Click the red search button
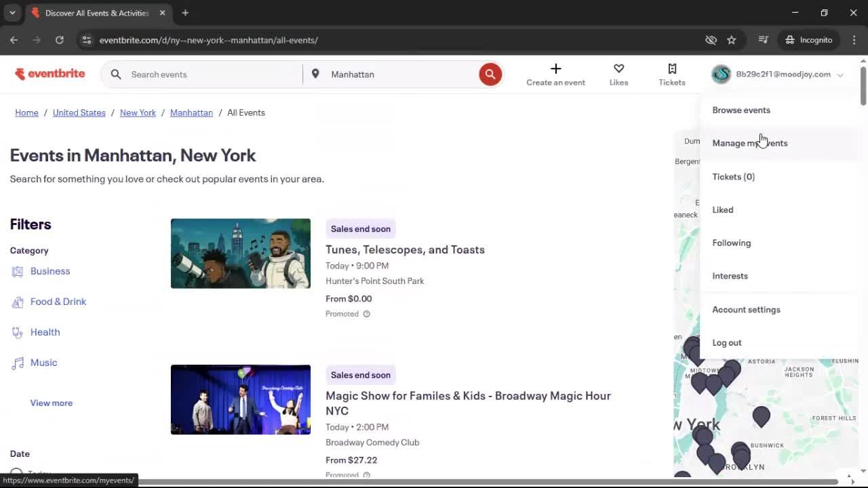Image resolution: width=868 pixels, height=488 pixels. [x=490, y=75]
